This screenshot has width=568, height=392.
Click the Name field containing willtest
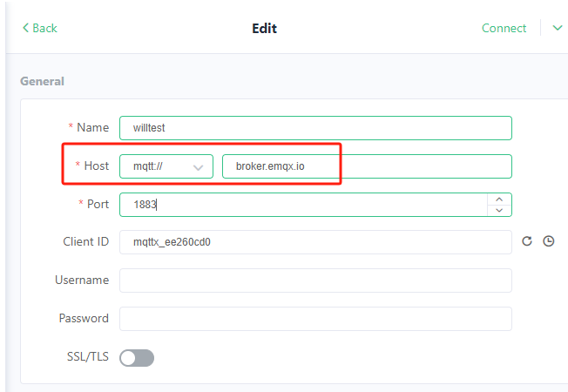(x=315, y=128)
